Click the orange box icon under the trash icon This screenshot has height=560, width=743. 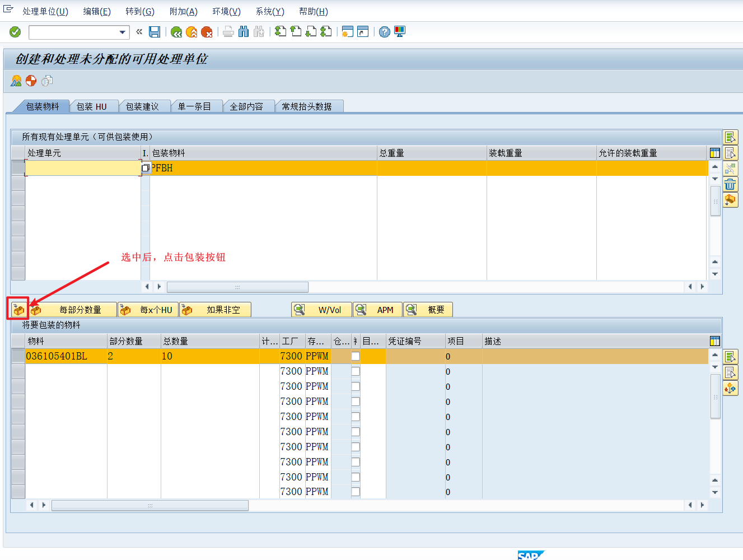730,200
